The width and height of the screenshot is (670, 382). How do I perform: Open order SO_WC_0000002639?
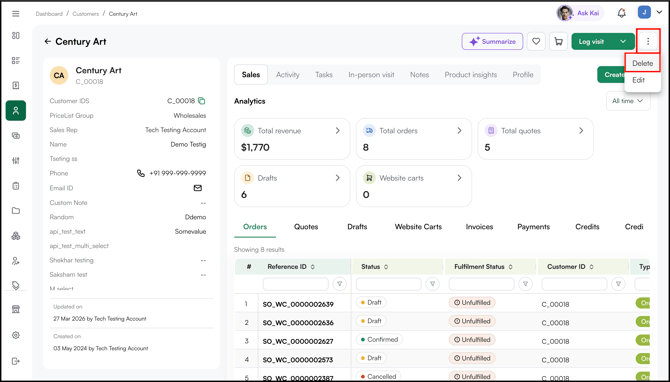[298, 304]
